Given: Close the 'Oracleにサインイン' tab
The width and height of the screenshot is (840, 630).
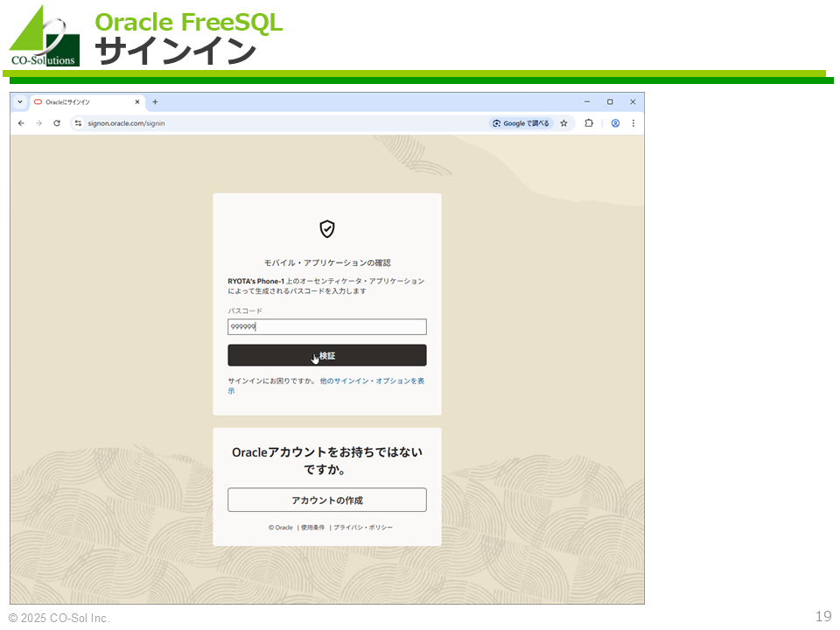Looking at the screenshot, I should pyautogui.click(x=137, y=101).
